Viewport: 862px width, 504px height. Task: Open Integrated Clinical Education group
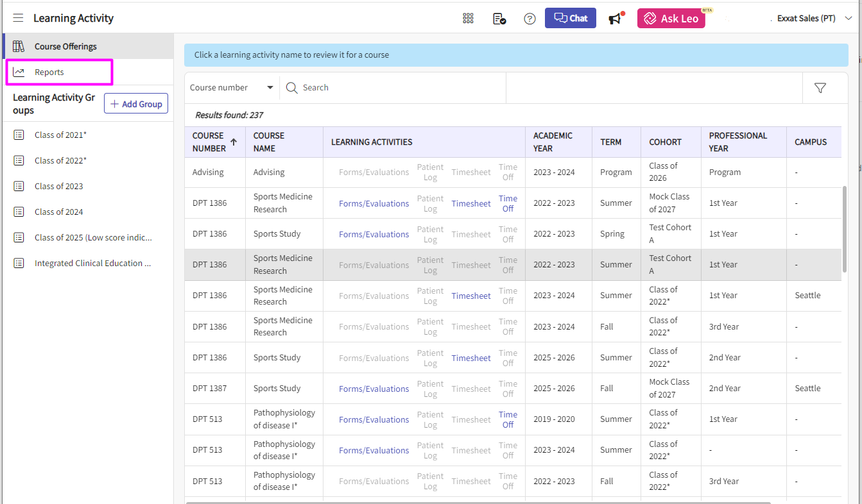93,263
